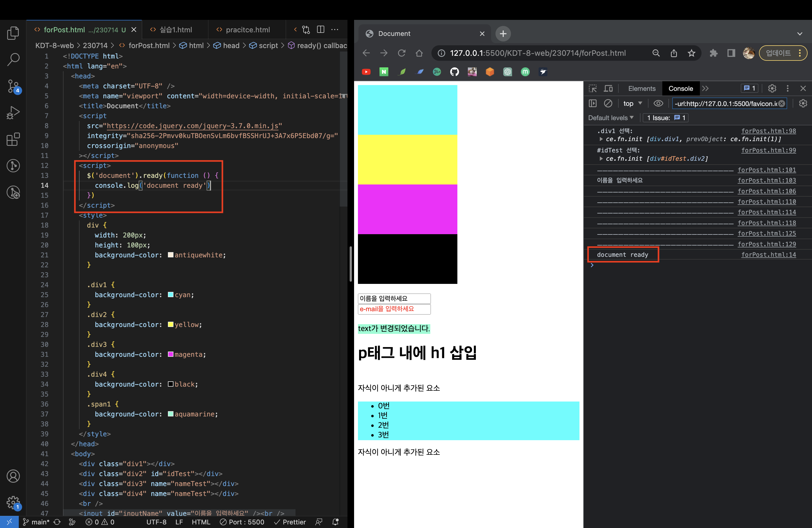Viewport: 812px width, 528px height.
Task: Open the zoom magnifier in the address bar
Action: pyautogui.click(x=656, y=53)
